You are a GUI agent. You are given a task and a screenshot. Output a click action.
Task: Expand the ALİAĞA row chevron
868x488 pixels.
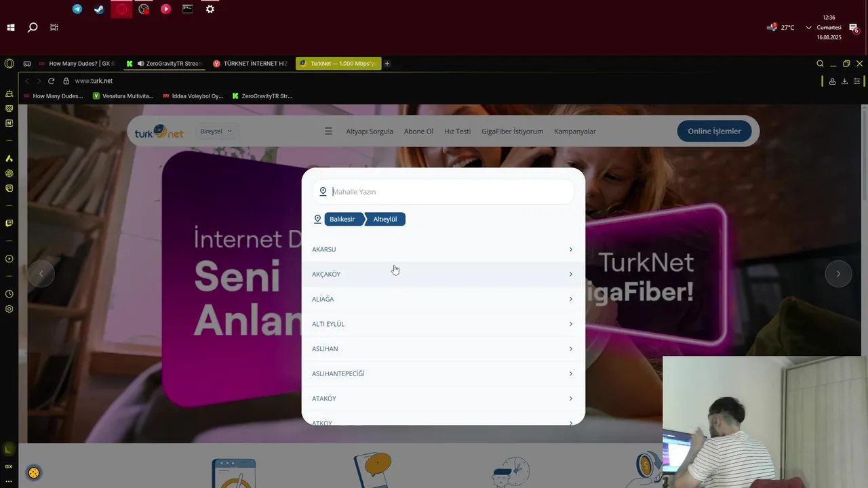coord(570,299)
